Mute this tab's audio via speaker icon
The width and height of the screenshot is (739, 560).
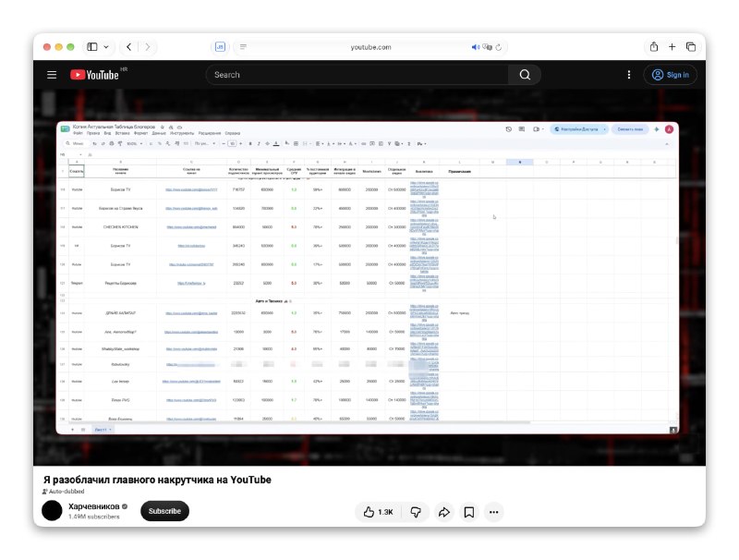click(x=476, y=47)
